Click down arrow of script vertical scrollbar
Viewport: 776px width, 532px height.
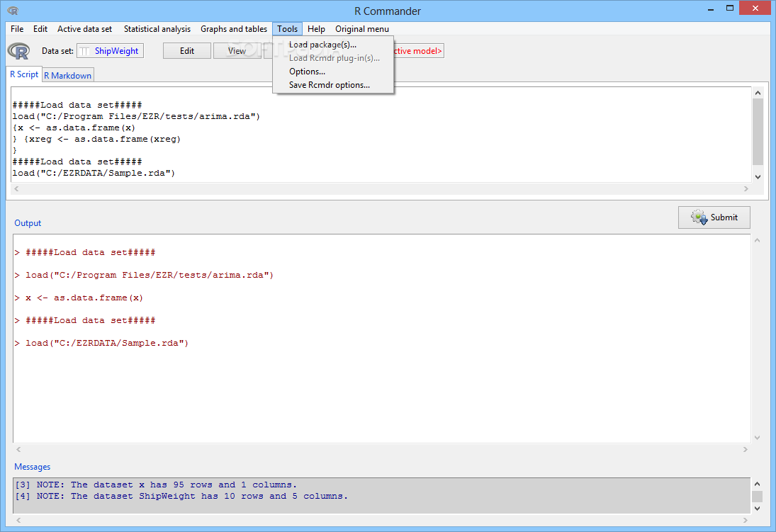point(758,176)
